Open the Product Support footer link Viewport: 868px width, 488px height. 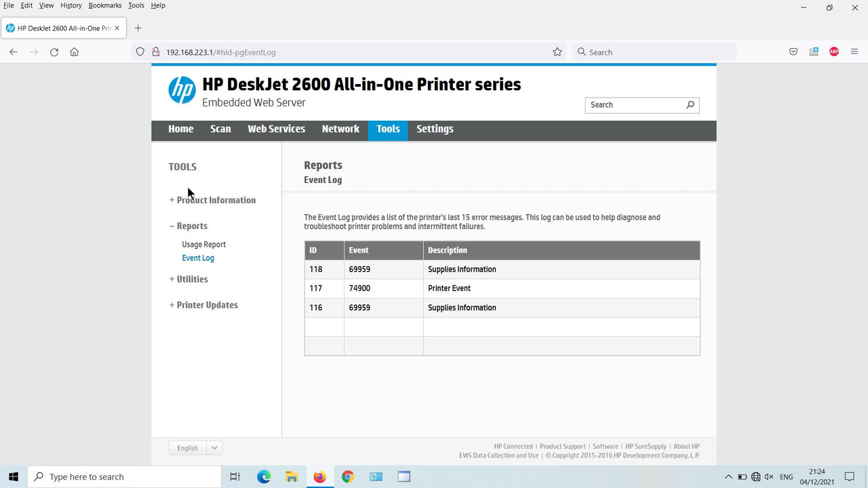563,447
